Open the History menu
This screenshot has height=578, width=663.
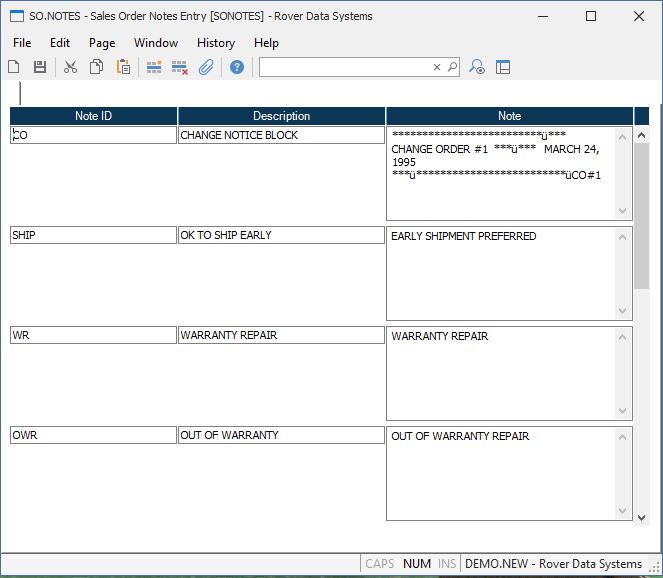click(x=216, y=43)
